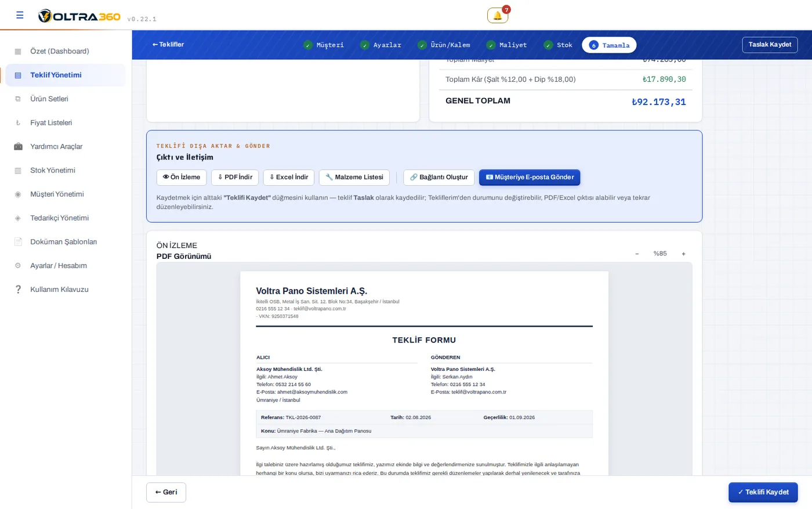Image resolution: width=812 pixels, height=509 pixels.
Task: Click the Tamamla step
Action: (x=609, y=45)
